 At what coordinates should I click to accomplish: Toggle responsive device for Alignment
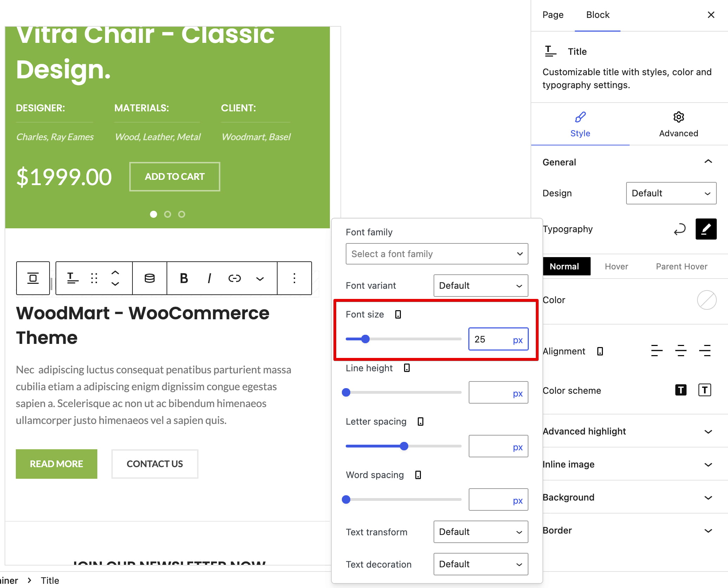pyautogui.click(x=600, y=351)
